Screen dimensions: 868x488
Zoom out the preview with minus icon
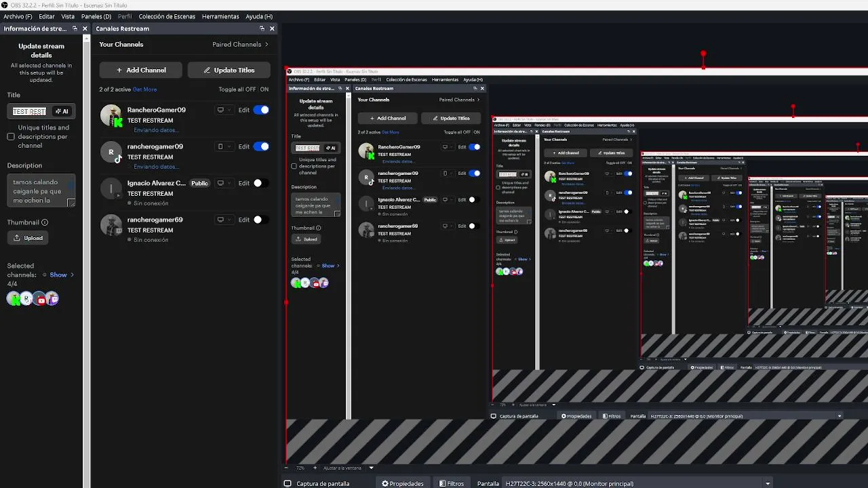point(287,468)
